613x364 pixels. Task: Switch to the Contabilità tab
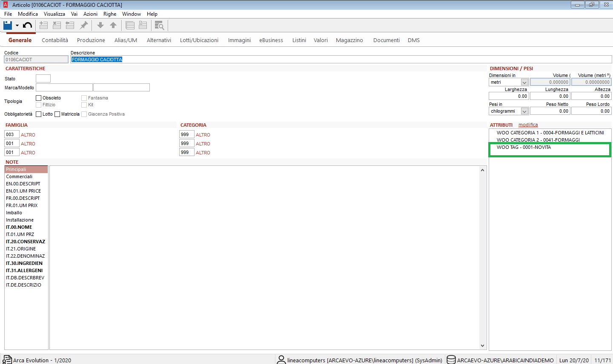point(55,40)
